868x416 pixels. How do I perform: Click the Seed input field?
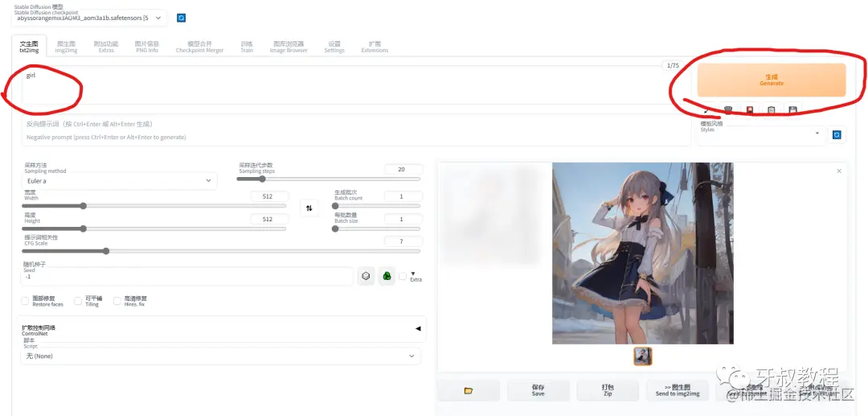tap(186, 277)
